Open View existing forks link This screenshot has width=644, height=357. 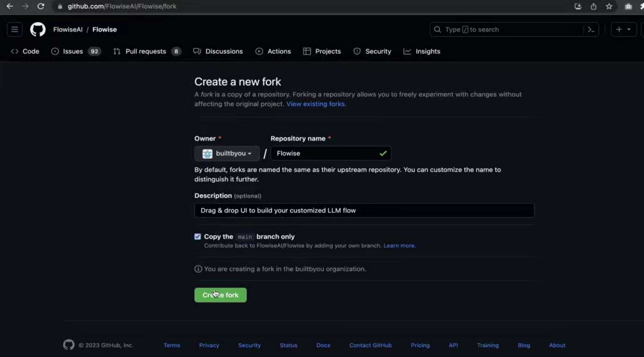point(316,104)
